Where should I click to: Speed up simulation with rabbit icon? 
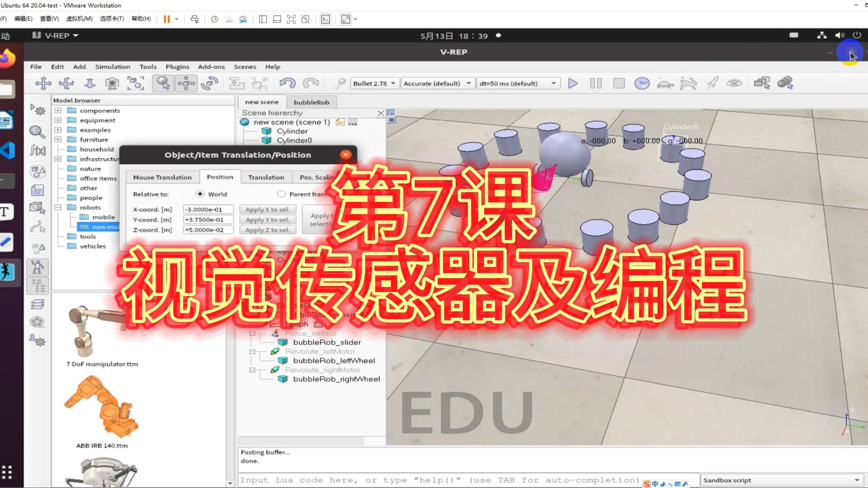tap(688, 83)
